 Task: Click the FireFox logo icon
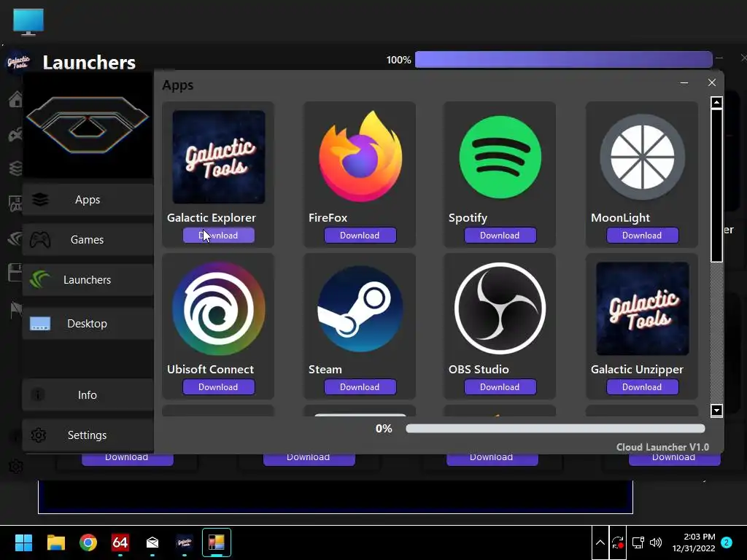[x=360, y=156]
